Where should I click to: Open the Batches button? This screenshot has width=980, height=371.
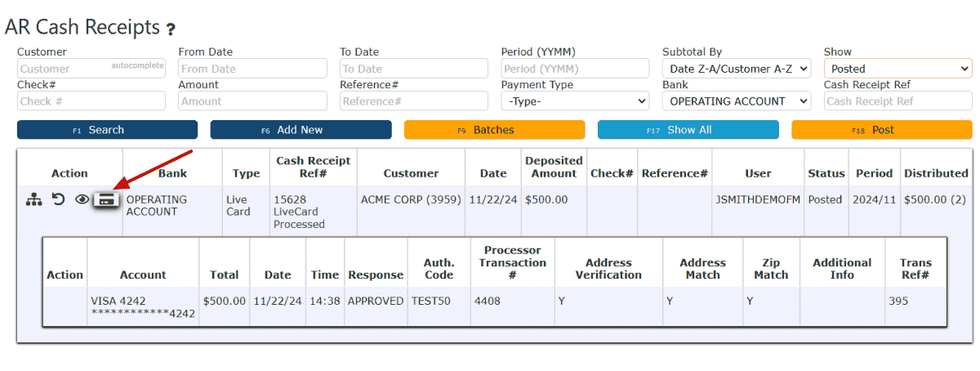(494, 130)
